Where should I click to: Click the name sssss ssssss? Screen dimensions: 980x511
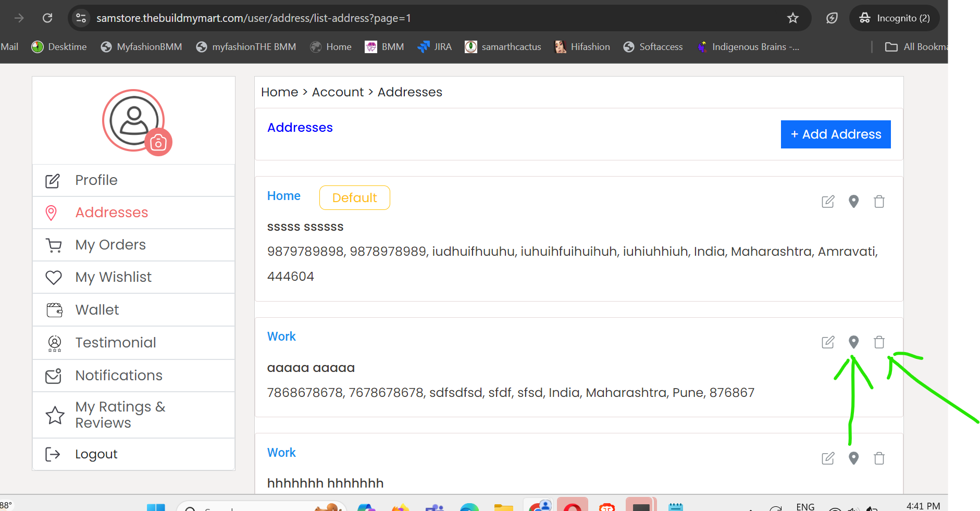tap(305, 227)
